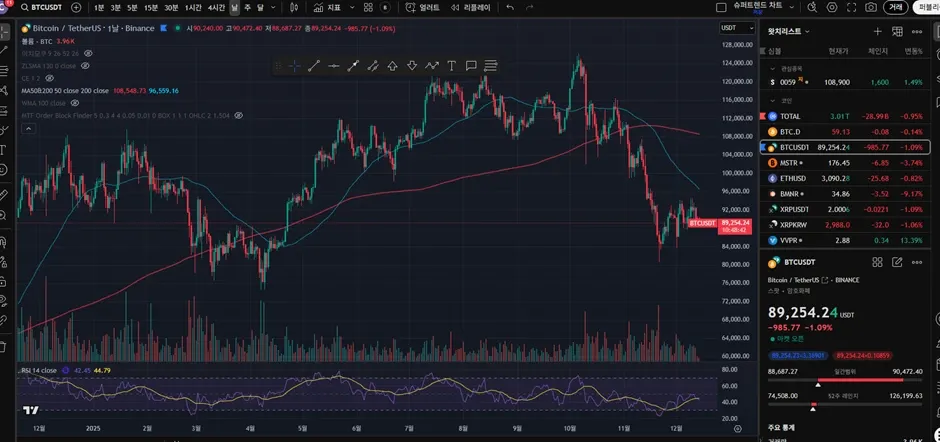Image resolution: width=940 pixels, height=442 pixels.
Task: Toggle the red flag on TOTAL row
Action: coord(763,116)
